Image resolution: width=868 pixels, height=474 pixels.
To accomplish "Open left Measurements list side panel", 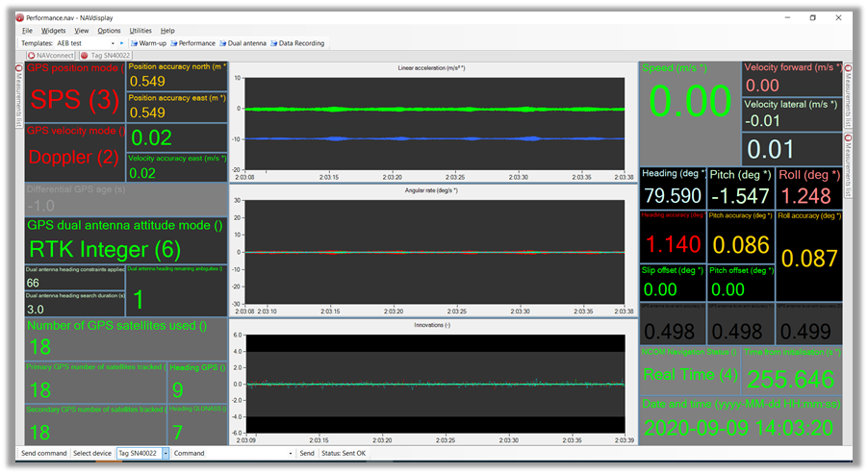I will (x=19, y=95).
